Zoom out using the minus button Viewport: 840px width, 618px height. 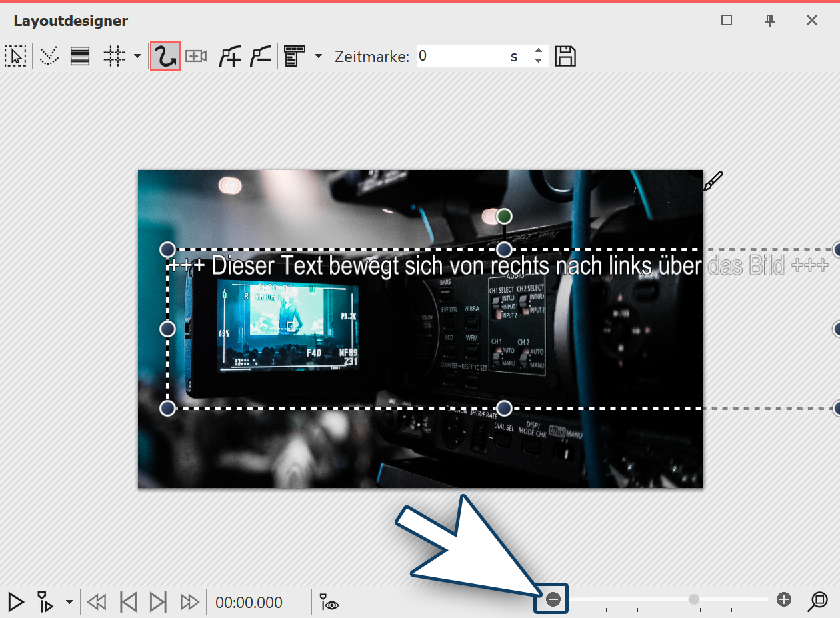point(552,599)
